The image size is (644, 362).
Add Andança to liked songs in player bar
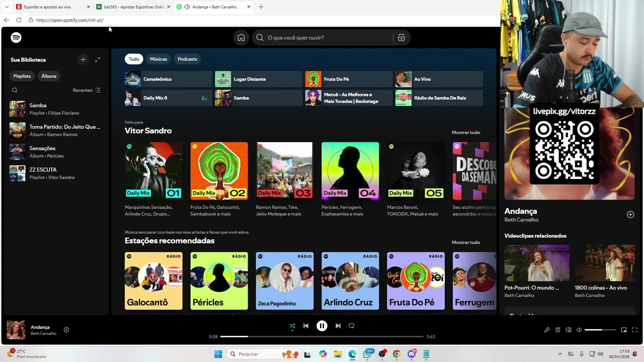66,330
